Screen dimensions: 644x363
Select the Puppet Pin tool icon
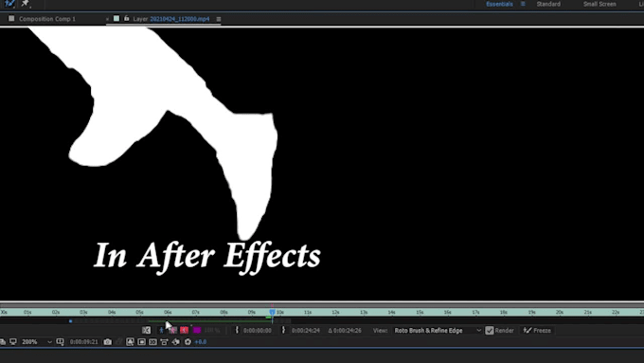click(x=26, y=4)
